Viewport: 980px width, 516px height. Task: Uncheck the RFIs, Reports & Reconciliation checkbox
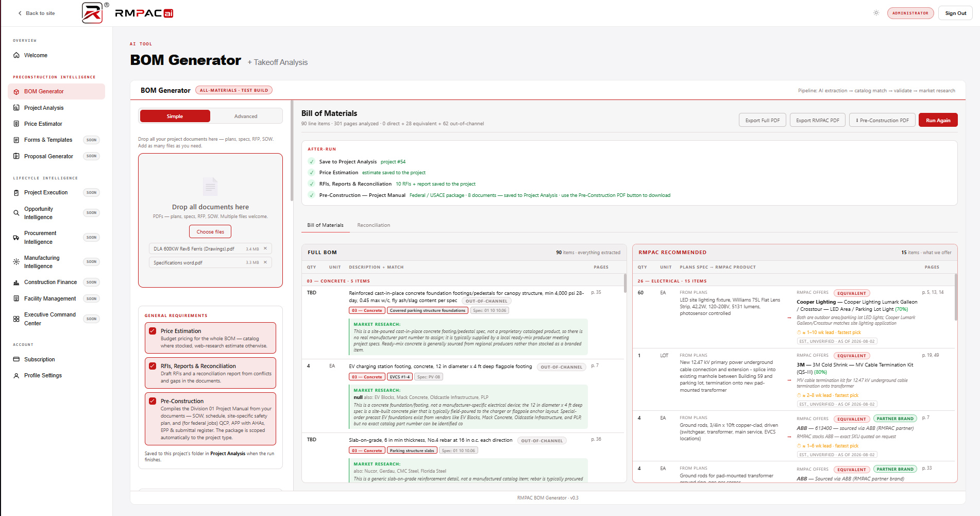coord(153,366)
